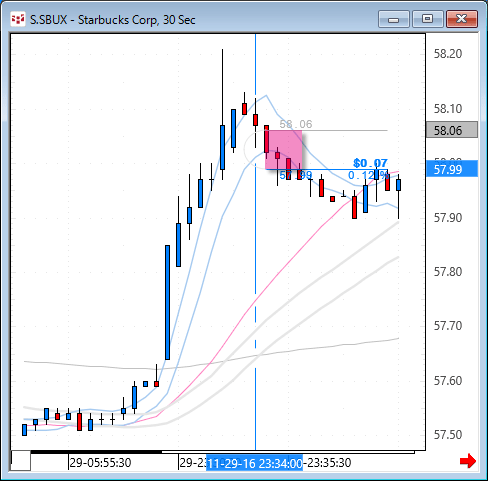Screen dimensions: 488x481
Task: Click the 29-05:55:30 time axis label
Action: point(100,463)
